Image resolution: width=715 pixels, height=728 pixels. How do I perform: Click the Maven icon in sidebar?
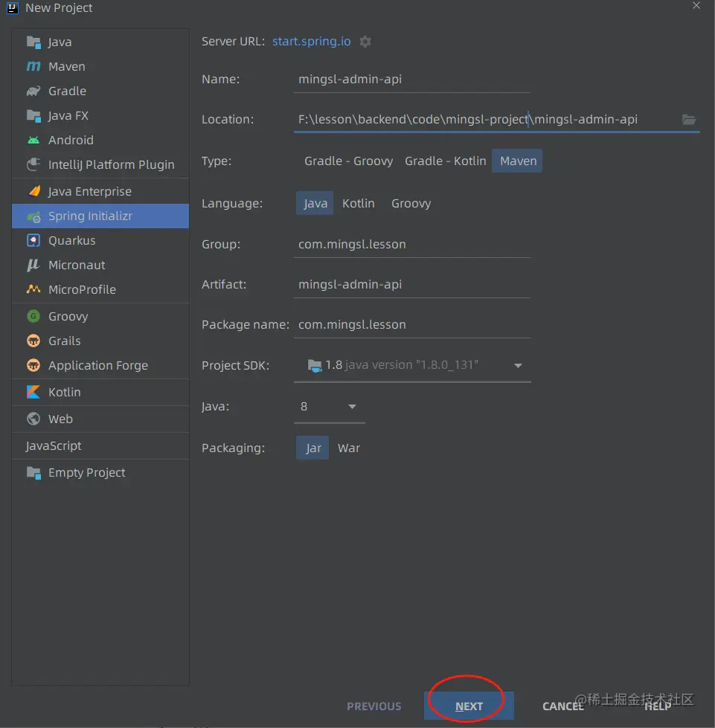tap(33, 67)
